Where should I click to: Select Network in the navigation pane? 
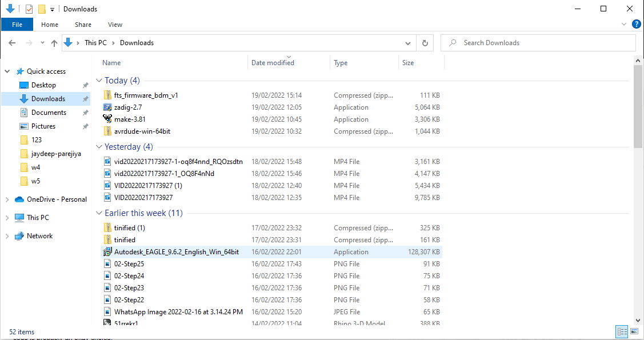pyautogui.click(x=40, y=235)
